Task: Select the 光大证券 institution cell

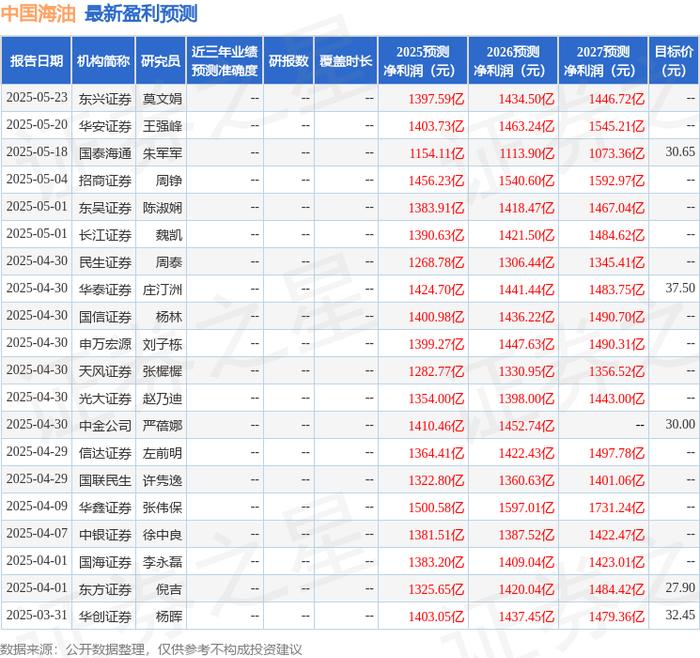Action: coord(105,398)
